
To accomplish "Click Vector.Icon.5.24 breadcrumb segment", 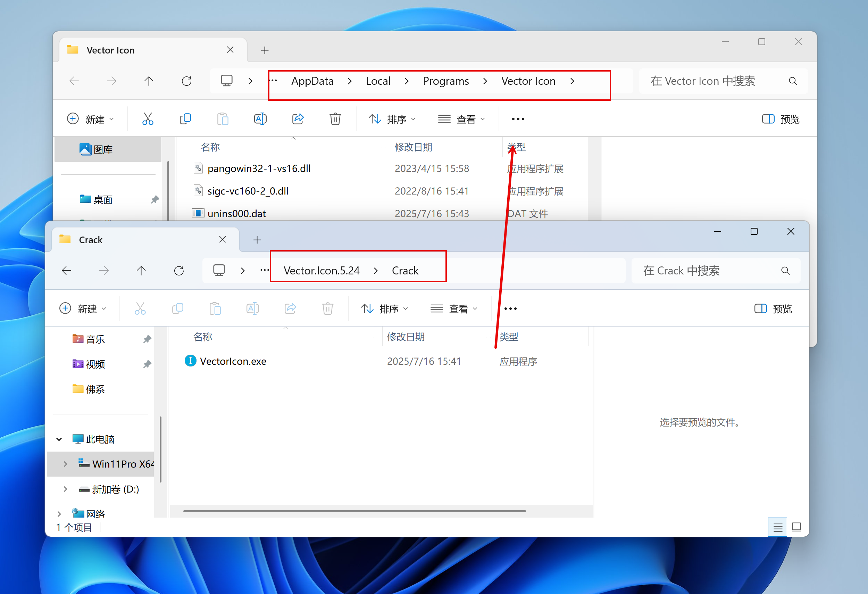I will tap(321, 271).
